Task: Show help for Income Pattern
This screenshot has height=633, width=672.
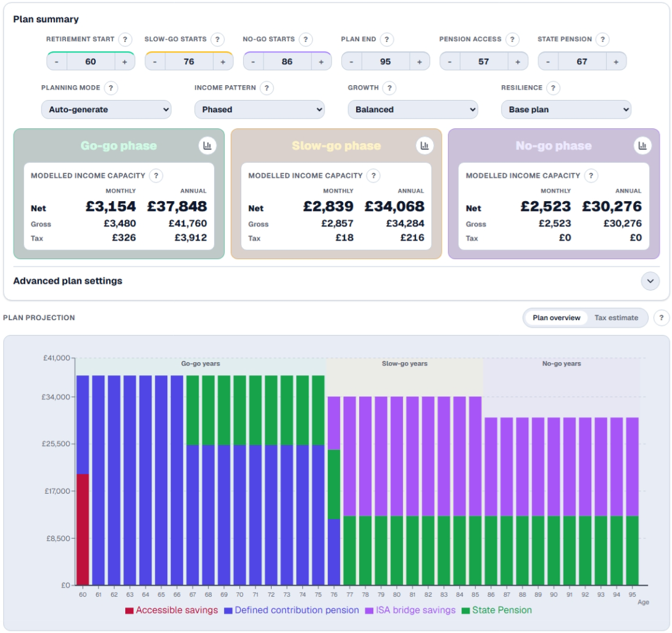Action: point(267,88)
